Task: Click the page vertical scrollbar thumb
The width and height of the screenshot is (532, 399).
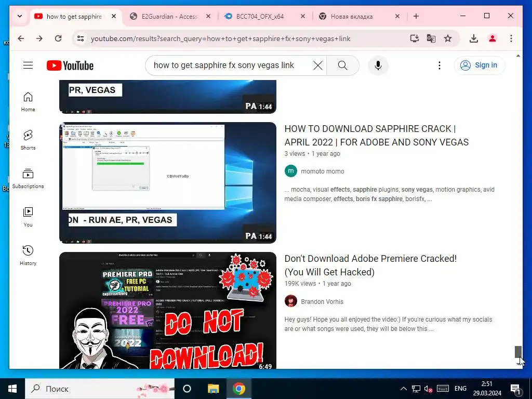Action: (x=518, y=352)
